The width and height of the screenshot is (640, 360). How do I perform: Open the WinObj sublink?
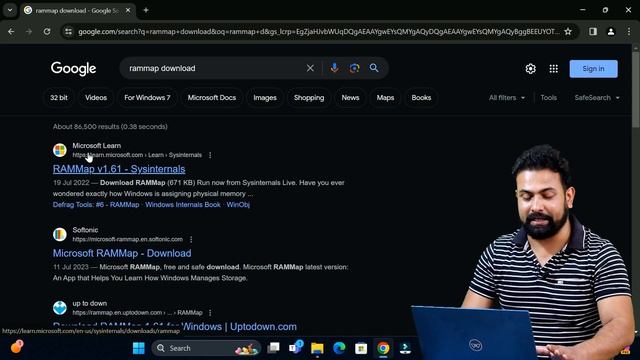[238, 204]
